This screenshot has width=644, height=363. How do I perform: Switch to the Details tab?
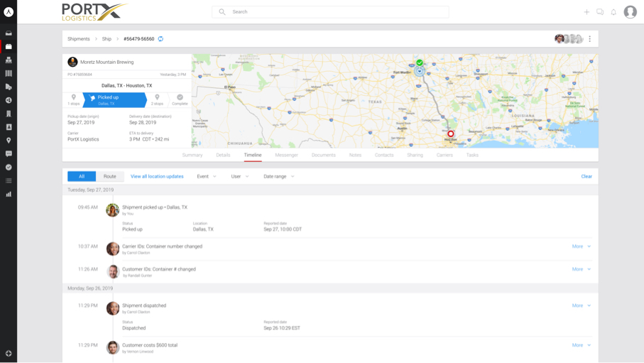[223, 155]
